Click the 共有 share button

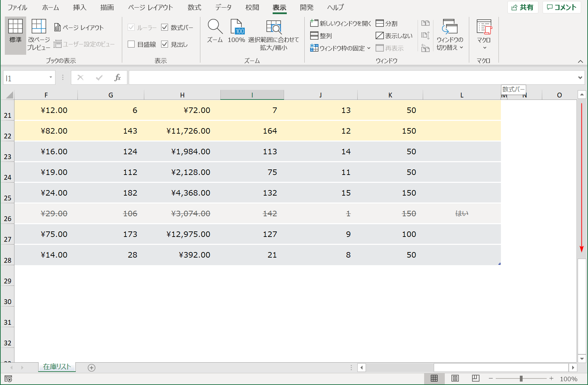[x=522, y=8]
